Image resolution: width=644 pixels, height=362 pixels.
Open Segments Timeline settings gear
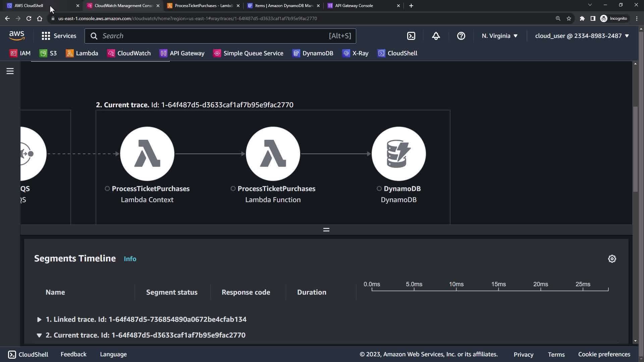pos(612,259)
